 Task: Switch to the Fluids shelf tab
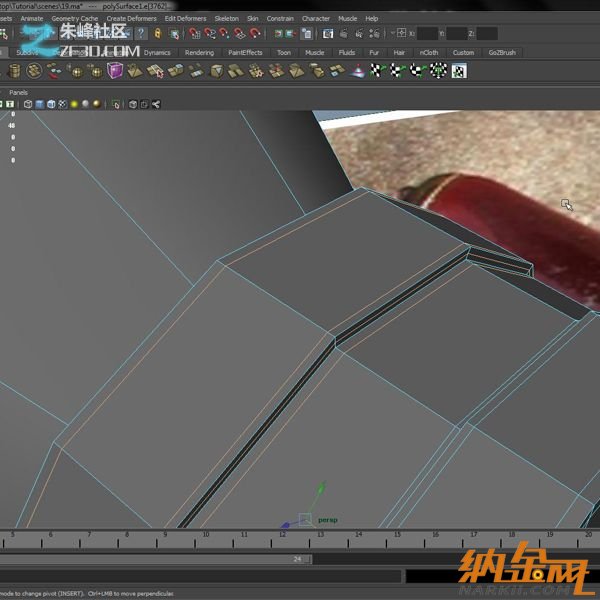click(347, 52)
